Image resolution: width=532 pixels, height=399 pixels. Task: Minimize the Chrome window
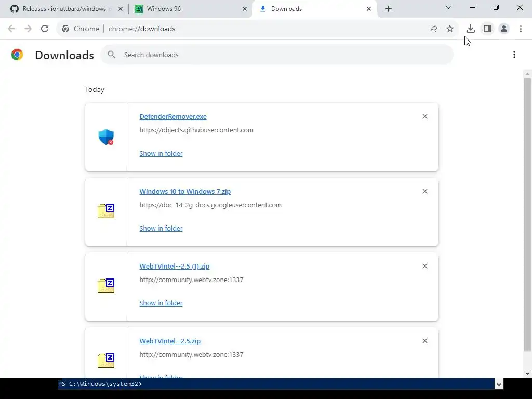pos(472,7)
